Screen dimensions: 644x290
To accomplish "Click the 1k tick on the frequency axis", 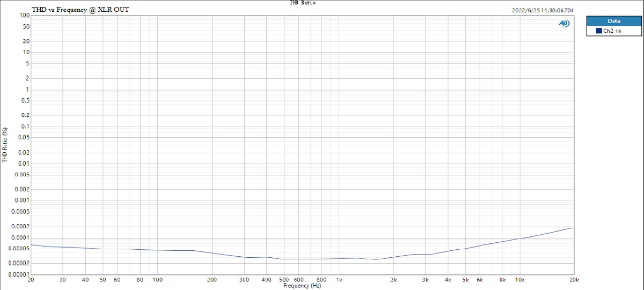I will point(339,280).
